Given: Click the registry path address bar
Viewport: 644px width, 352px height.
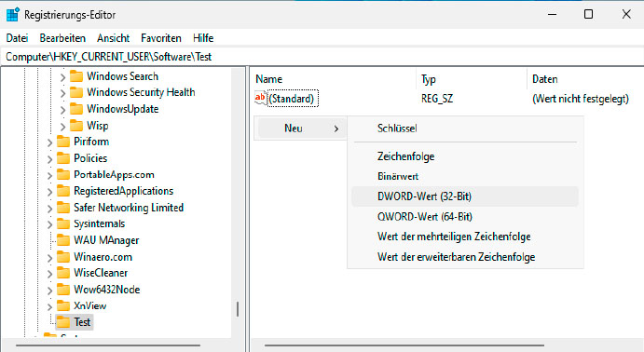Looking at the screenshot, I should click(322, 57).
